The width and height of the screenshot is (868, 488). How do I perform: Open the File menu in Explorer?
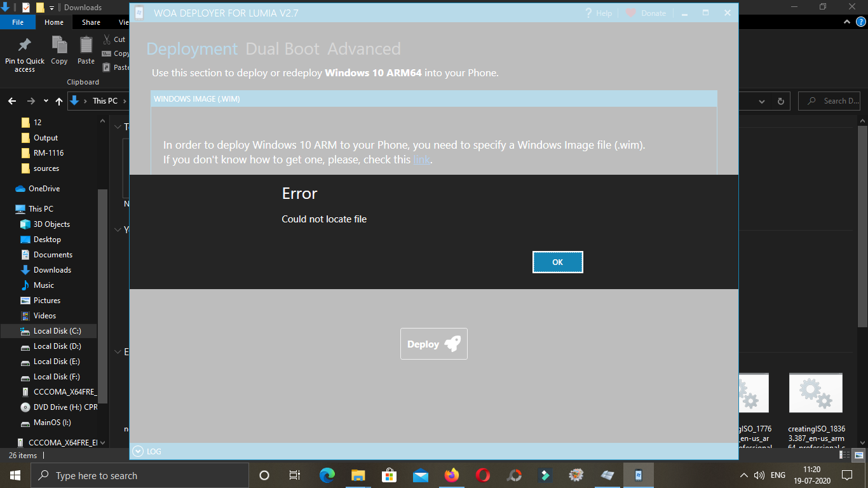(x=17, y=22)
